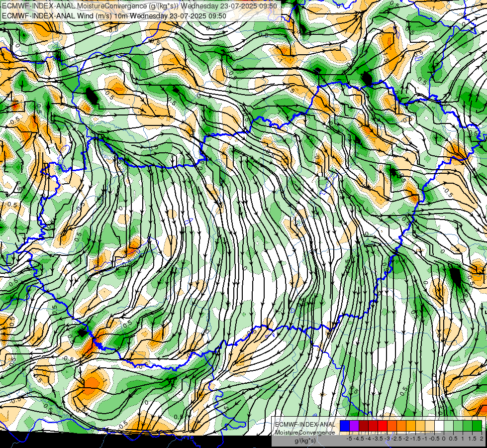487x448 pixels.
Task: Click the -0.5 legend tick value
Action: (x=434, y=439)
